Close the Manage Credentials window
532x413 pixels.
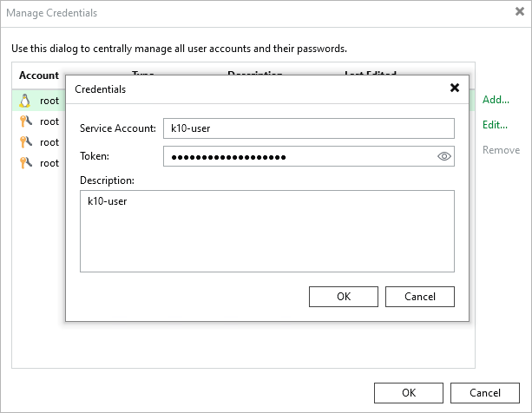[x=519, y=13]
